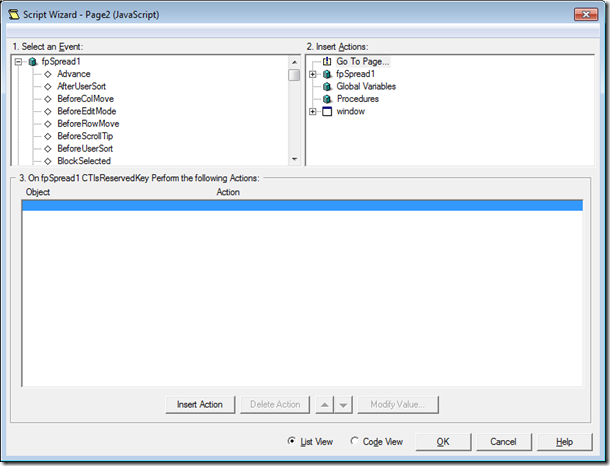610x466 pixels.
Task: Click the Insert Action button
Action: 200,405
